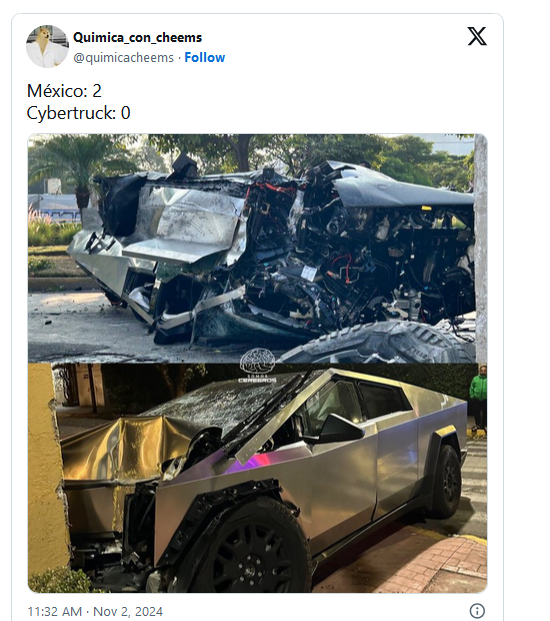Click the "México: 2" tweet text
Image resolution: width=550 pixels, height=621 pixels.
64,91
